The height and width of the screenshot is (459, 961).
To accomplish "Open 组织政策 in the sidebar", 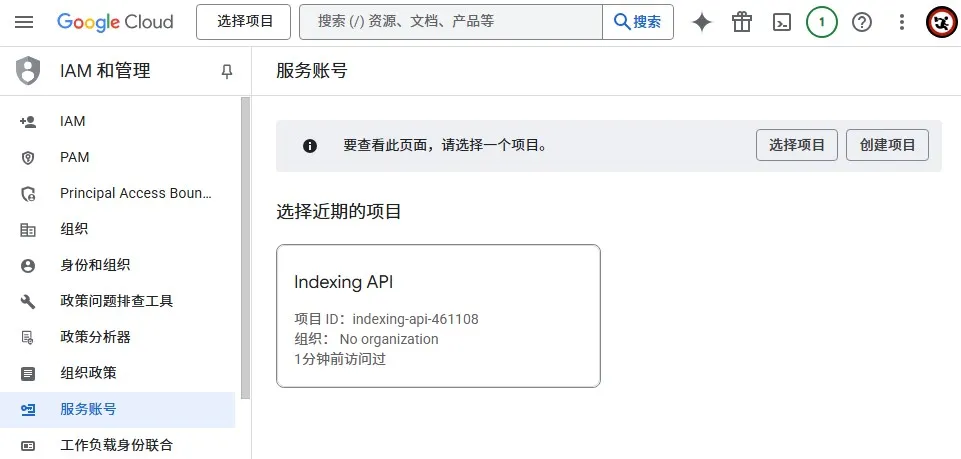I will 118,373.
